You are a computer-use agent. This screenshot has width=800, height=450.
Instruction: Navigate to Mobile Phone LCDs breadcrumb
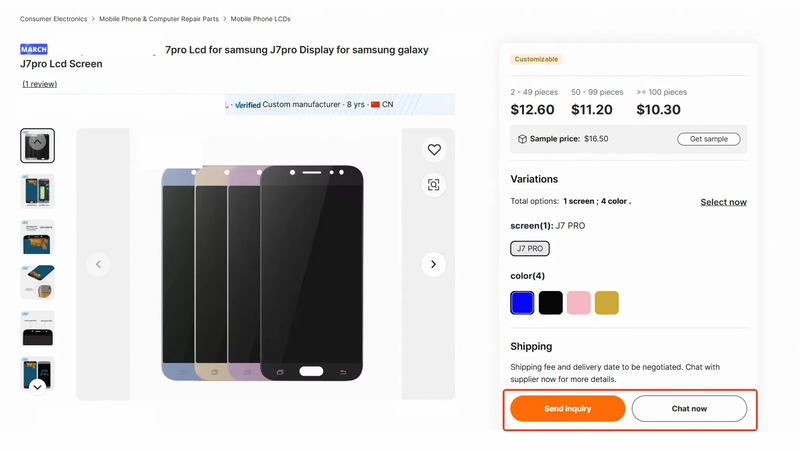click(261, 19)
